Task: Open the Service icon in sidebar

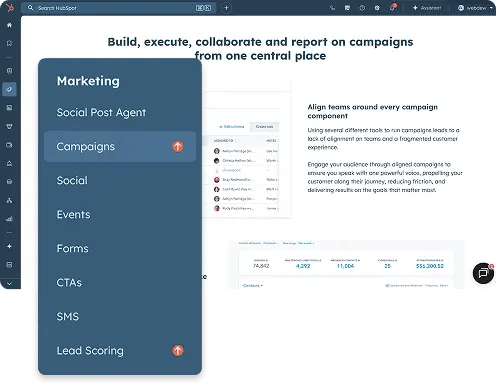Action: pos(9,163)
